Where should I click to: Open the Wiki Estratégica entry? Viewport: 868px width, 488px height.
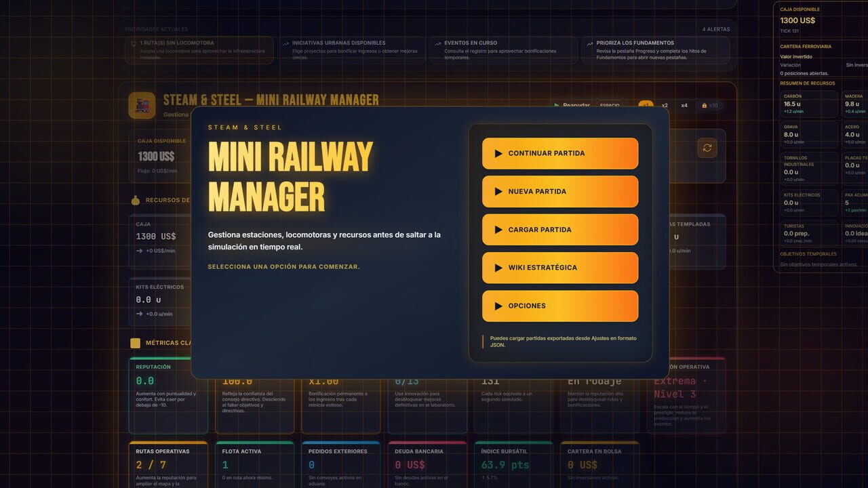click(560, 267)
